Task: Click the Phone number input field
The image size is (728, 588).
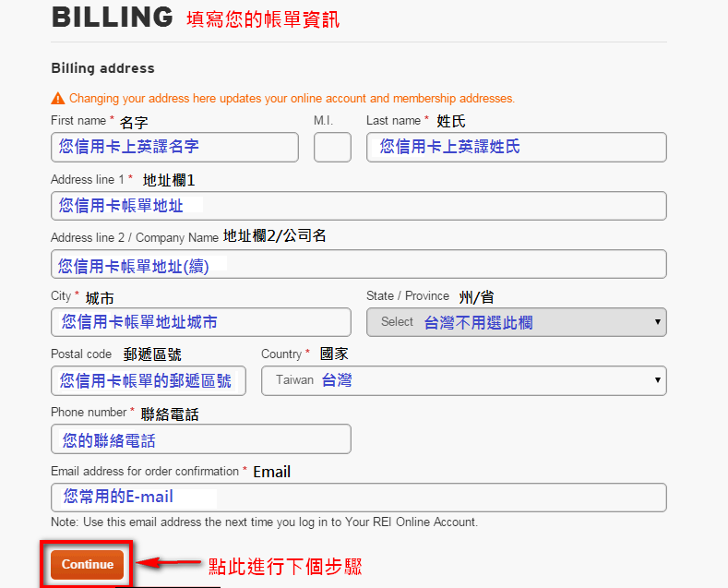Action: coord(201,438)
